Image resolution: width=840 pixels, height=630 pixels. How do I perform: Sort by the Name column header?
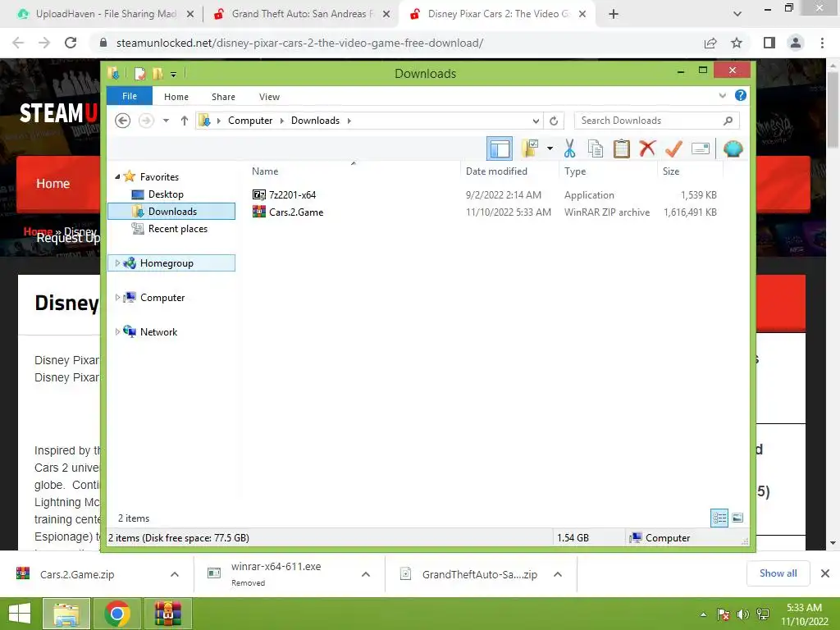click(353, 171)
